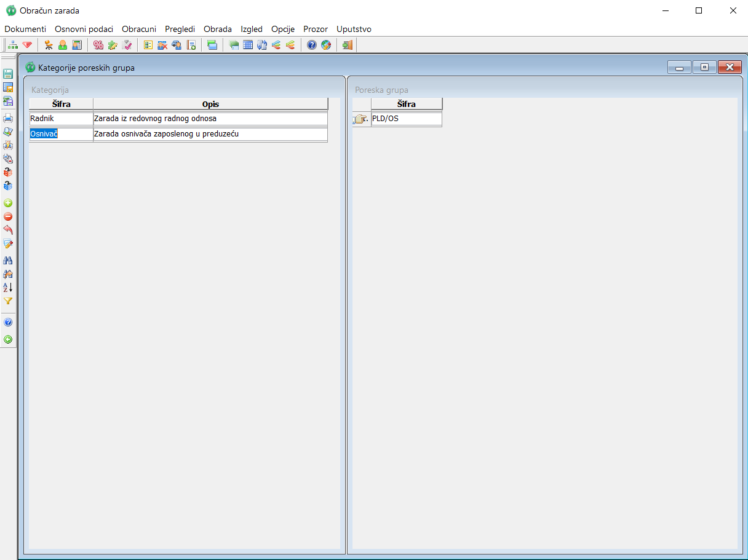Click the red undo arrow icon
The image size is (748, 560).
tap(8, 230)
